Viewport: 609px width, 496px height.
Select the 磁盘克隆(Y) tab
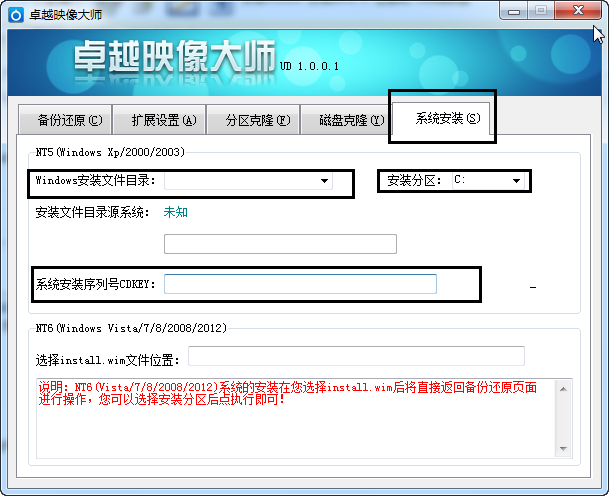pos(349,120)
